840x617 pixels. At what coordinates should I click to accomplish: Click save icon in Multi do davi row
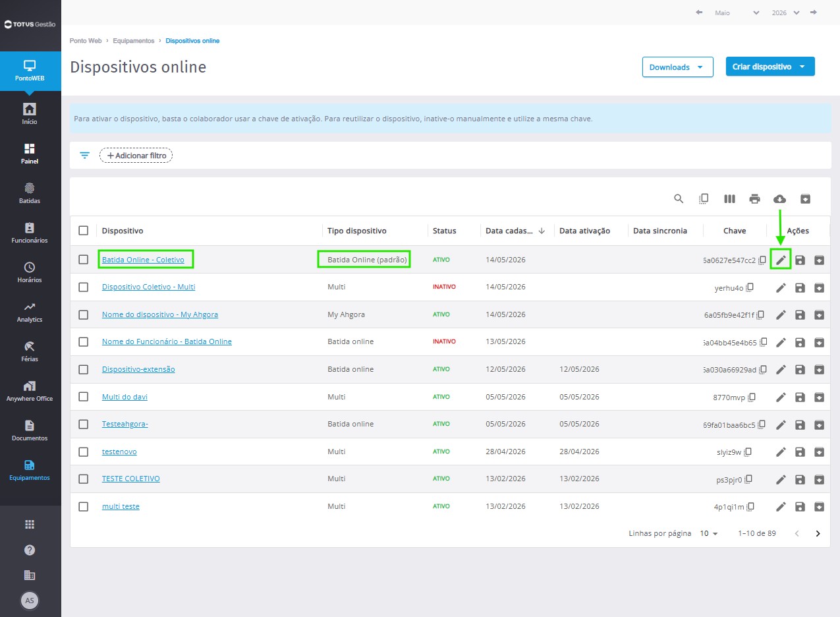800,397
